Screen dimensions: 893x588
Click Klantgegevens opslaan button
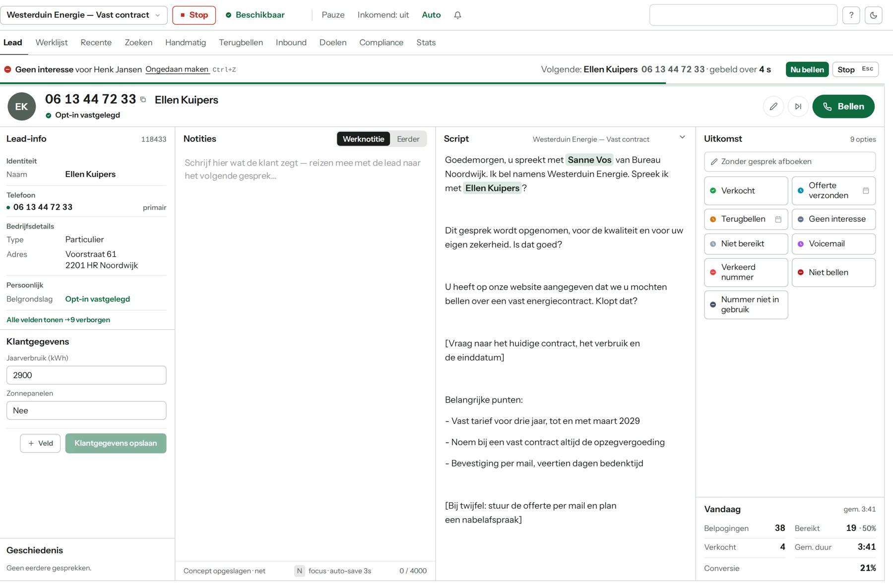coord(116,443)
